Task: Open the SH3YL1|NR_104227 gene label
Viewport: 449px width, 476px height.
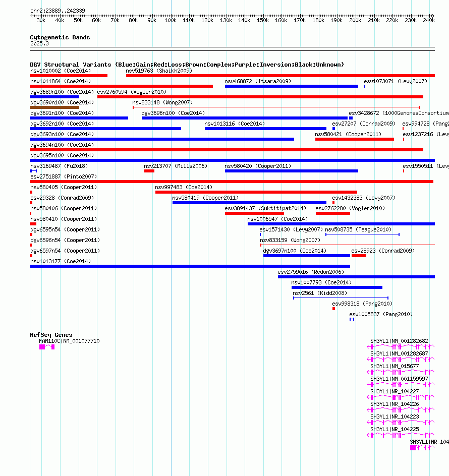Action: [395, 392]
